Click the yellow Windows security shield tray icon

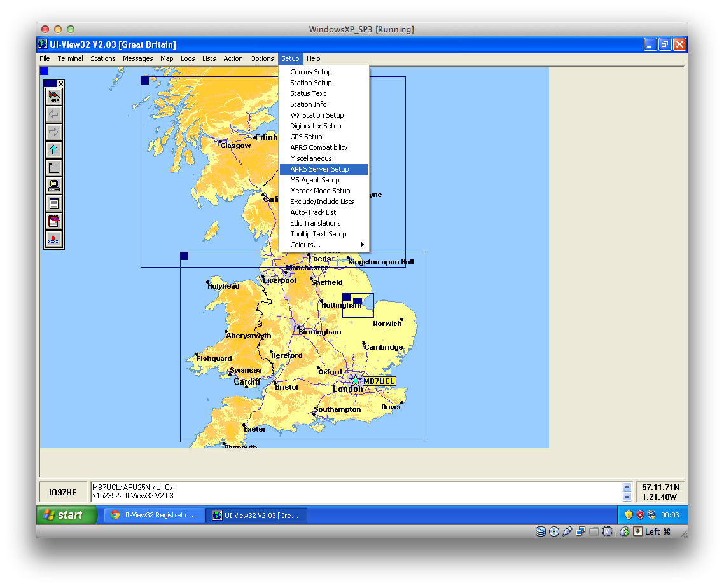pos(629,515)
